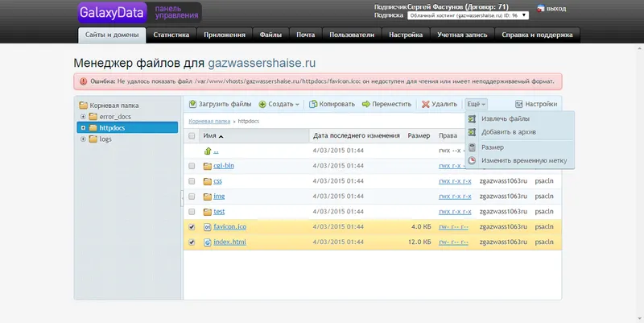Click the change timestamp clock icon
The height and width of the screenshot is (323, 644).
coord(472,160)
